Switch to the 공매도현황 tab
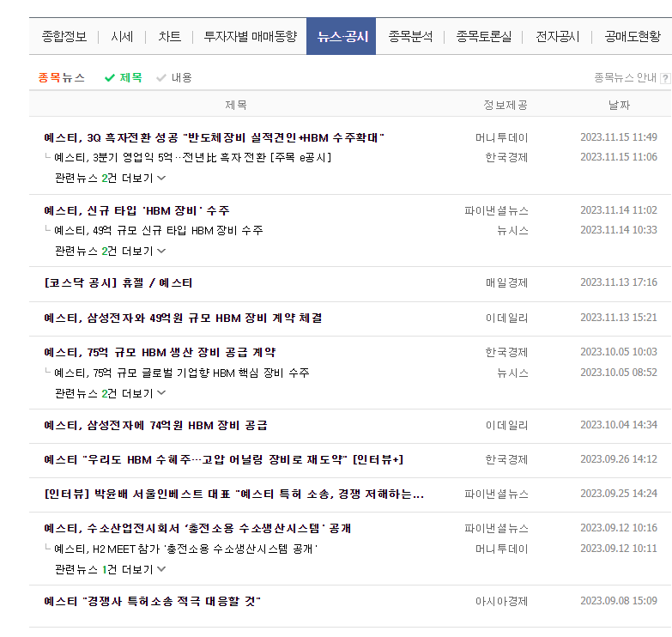The width and height of the screenshot is (672, 637). coord(633,36)
